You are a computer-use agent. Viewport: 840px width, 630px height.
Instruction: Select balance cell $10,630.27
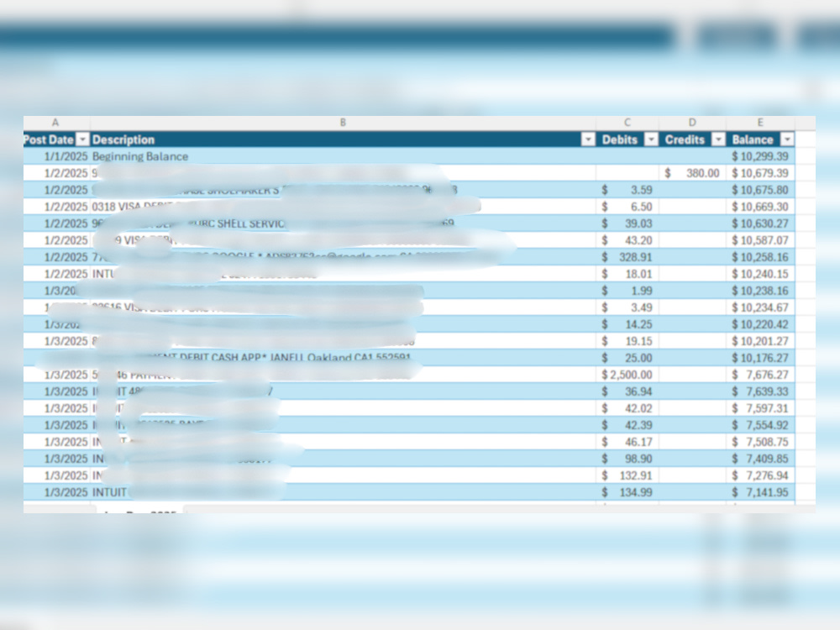(761, 223)
